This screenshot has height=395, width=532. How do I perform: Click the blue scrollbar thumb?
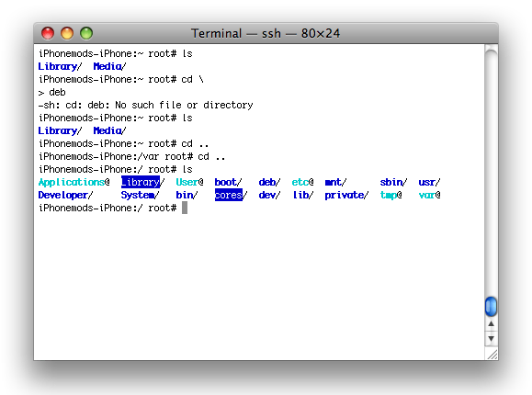[491, 307]
